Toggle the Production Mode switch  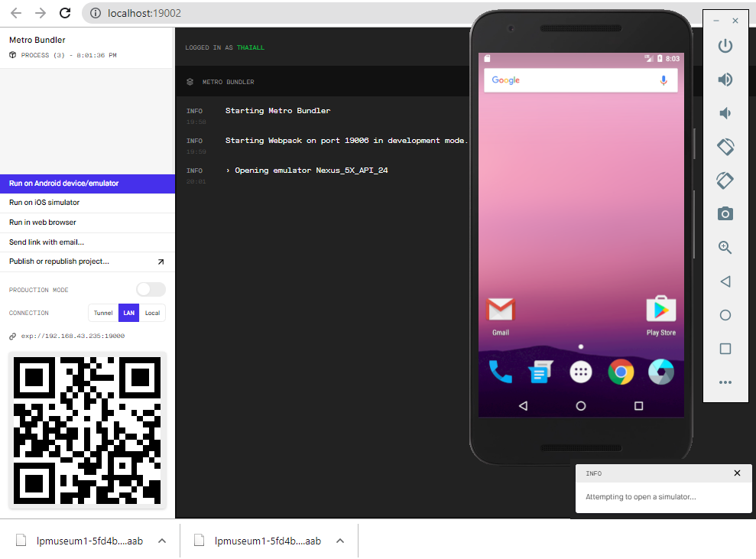151,289
